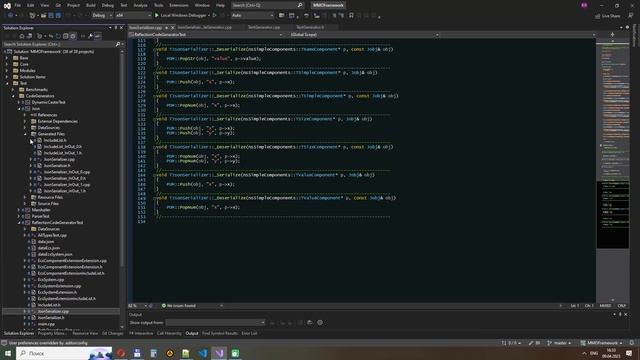The height and width of the screenshot is (360, 640).
Task: Click the gear icon in the Output toolbar
Action: point(320,322)
